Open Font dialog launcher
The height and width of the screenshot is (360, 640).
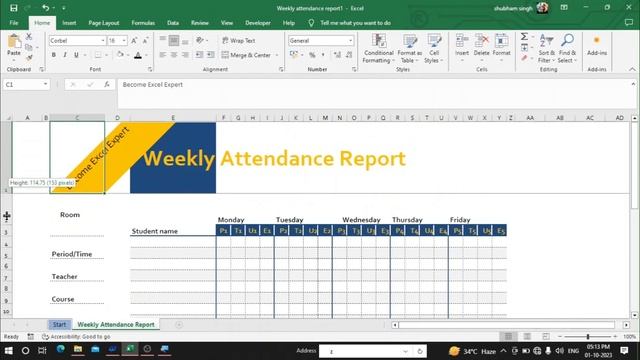[x=150, y=69]
